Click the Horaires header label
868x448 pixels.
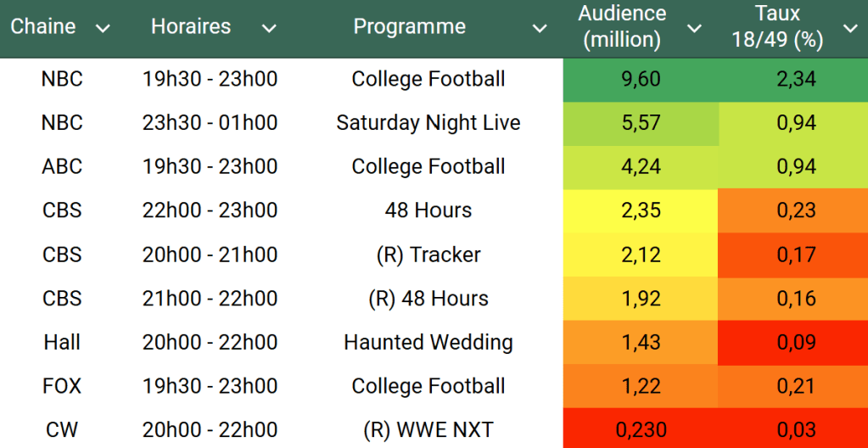point(191,27)
